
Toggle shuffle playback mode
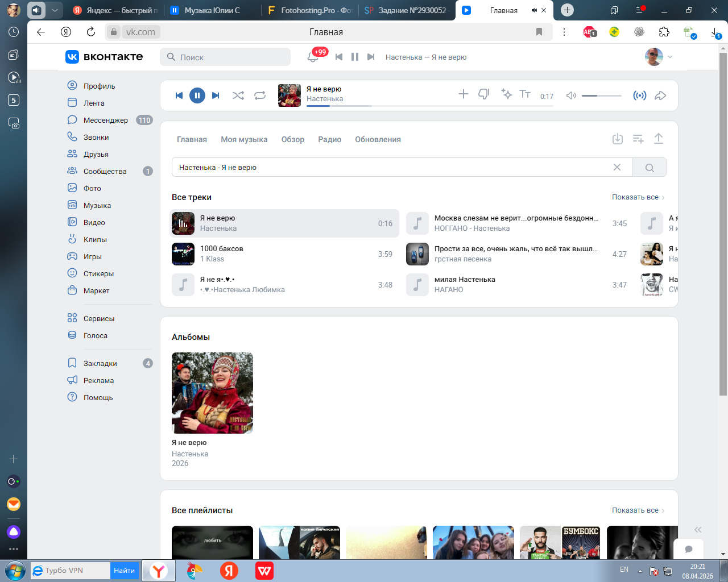pyautogui.click(x=238, y=95)
